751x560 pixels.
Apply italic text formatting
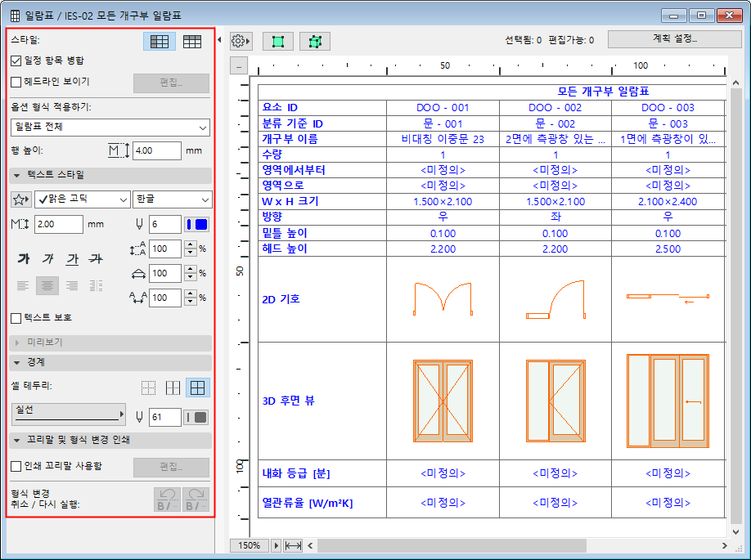pyautogui.click(x=47, y=258)
